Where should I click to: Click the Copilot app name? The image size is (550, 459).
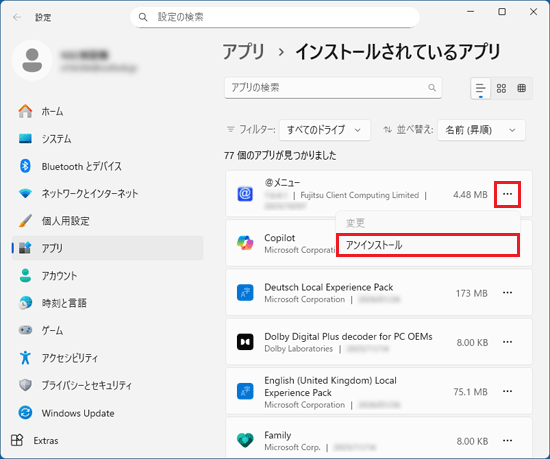pos(280,238)
